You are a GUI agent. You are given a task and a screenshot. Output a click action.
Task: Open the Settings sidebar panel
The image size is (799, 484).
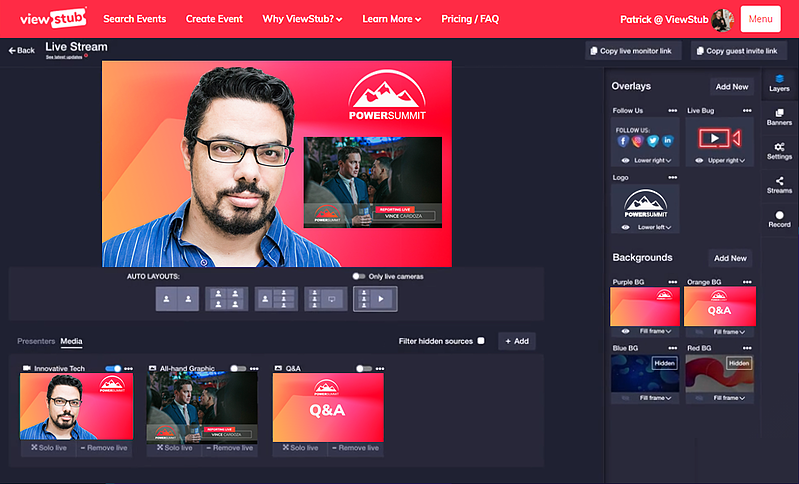point(779,151)
